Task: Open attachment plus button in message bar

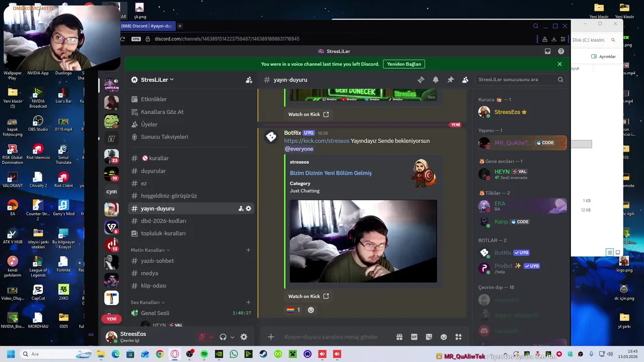Action: click(271, 337)
